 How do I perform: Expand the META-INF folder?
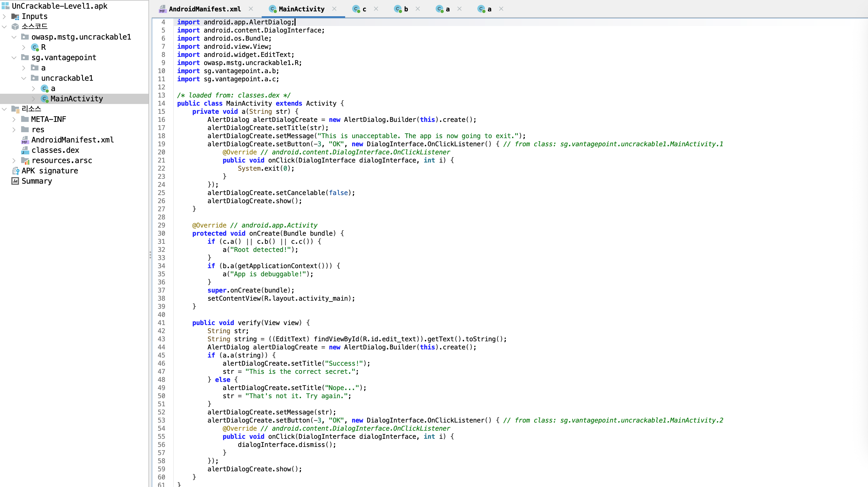coord(14,119)
